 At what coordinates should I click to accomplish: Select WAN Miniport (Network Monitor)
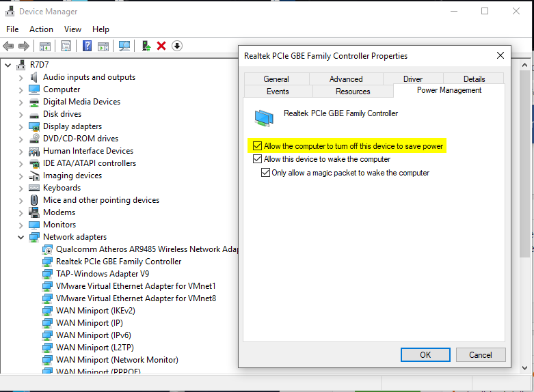[117, 360]
